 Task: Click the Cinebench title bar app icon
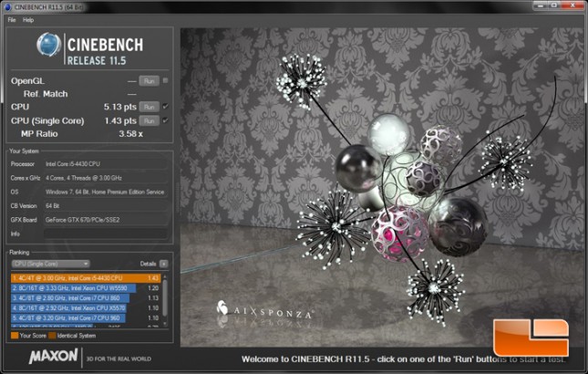(x=8, y=6)
